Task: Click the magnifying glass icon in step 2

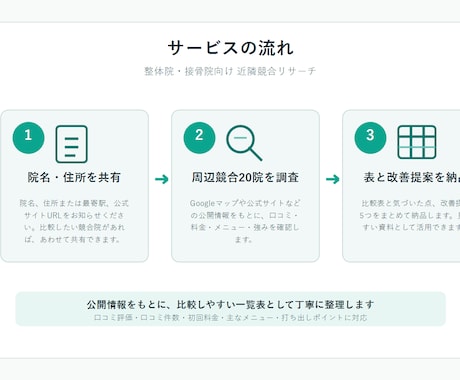Action: click(x=244, y=143)
